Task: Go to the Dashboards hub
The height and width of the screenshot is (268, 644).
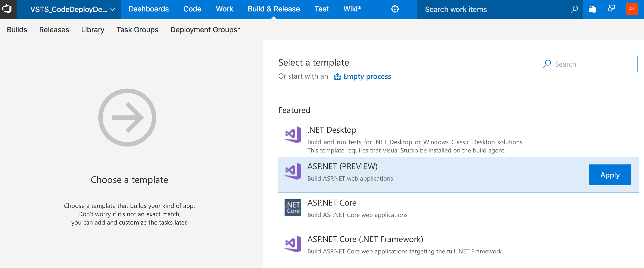Action: (x=149, y=9)
